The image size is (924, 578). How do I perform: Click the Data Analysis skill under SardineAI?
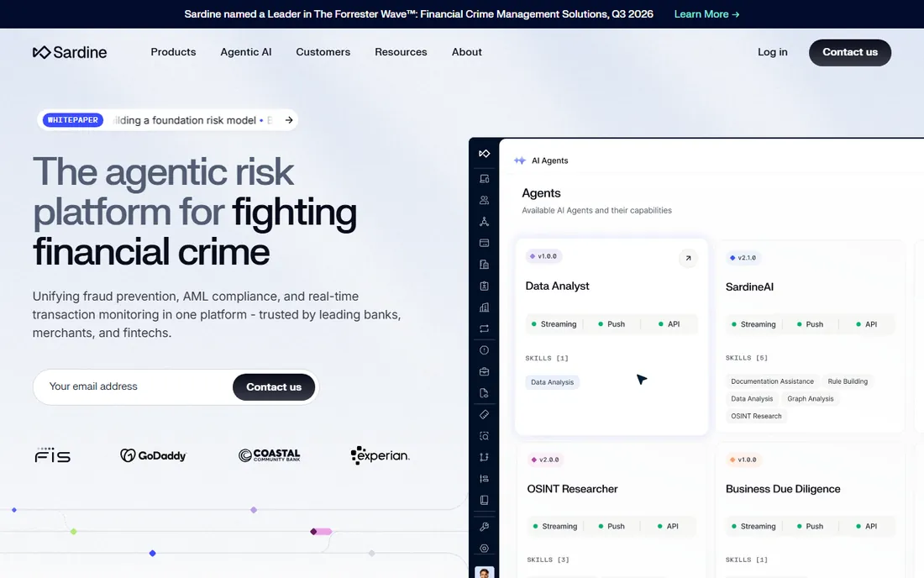pyautogui.click(x=752, y=399)
